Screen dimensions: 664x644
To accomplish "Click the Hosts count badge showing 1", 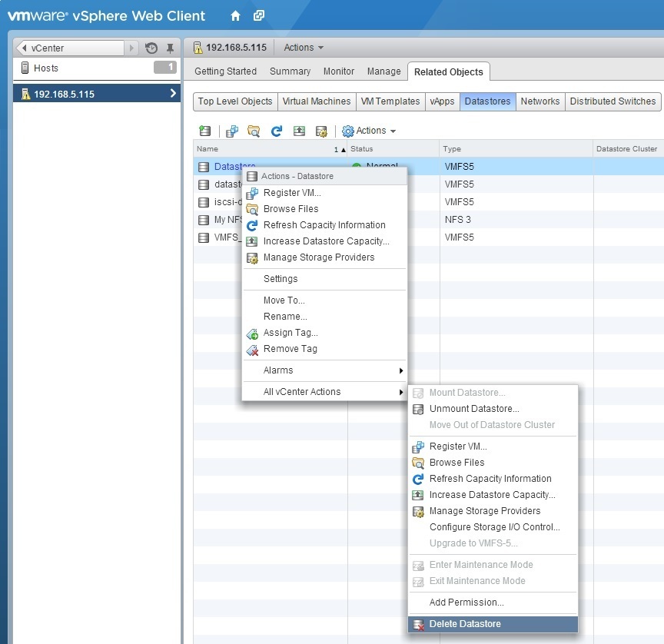I will [165, 68].
